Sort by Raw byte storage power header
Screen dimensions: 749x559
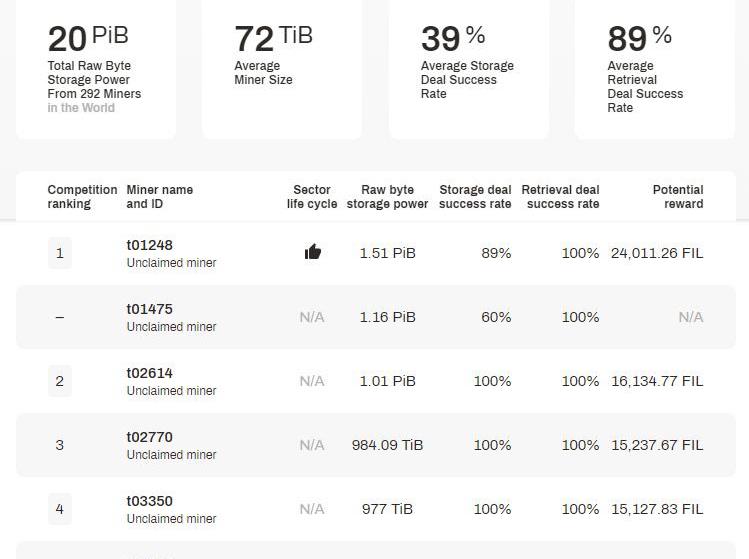point(387,197)
